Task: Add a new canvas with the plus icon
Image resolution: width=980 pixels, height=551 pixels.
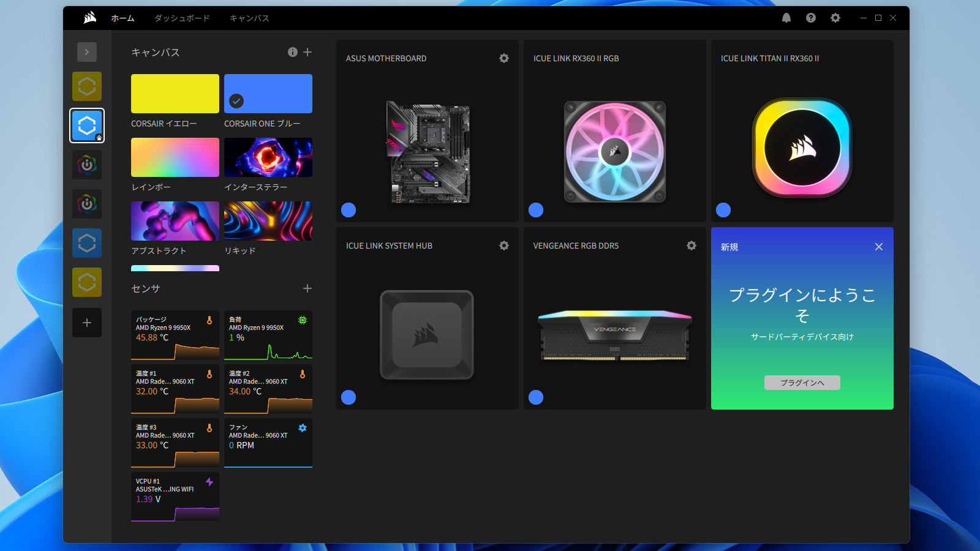Action: click(x=307, y=52)
